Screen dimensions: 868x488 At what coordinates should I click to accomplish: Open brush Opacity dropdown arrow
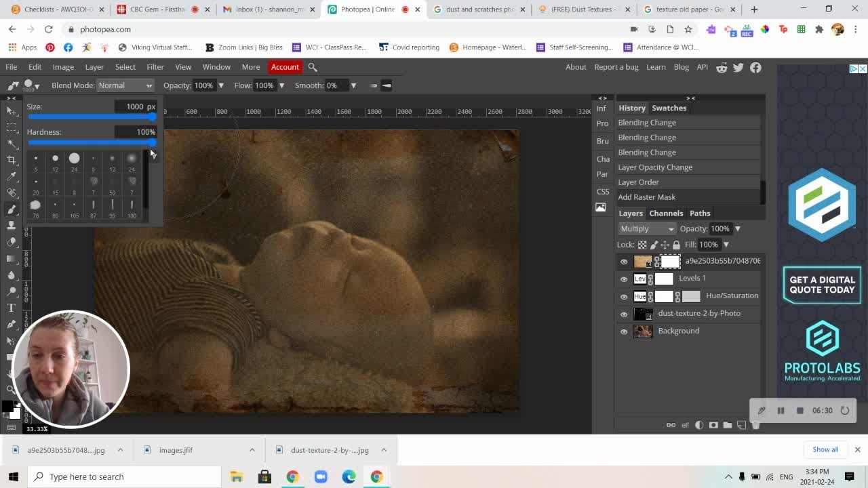[220, 85]
